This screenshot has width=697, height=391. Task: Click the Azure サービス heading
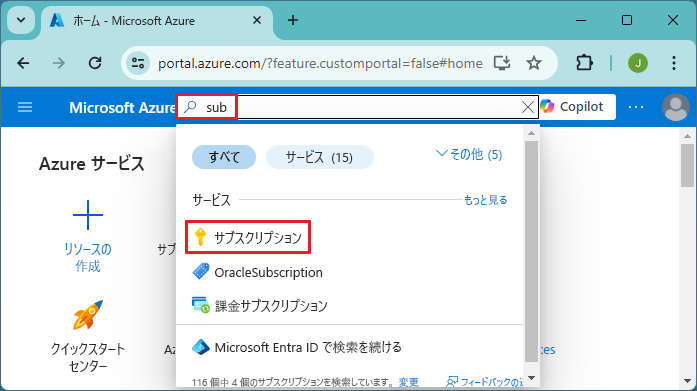(x=92, y=164)
